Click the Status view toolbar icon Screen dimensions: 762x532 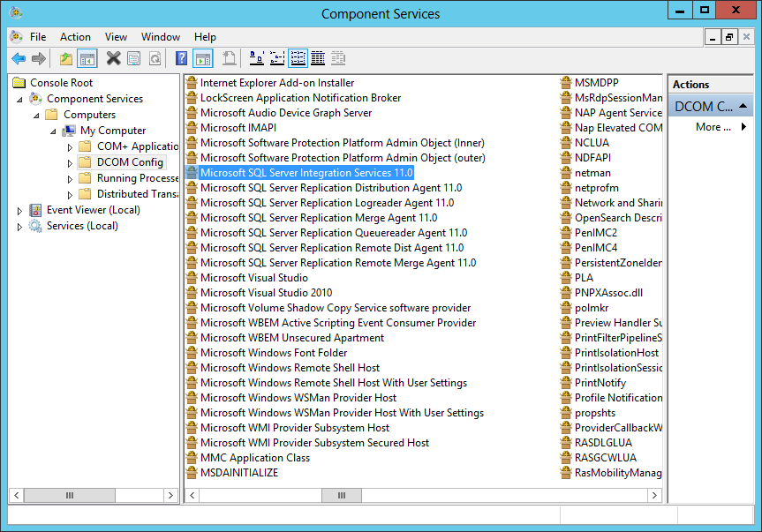(x=338, y=59)
